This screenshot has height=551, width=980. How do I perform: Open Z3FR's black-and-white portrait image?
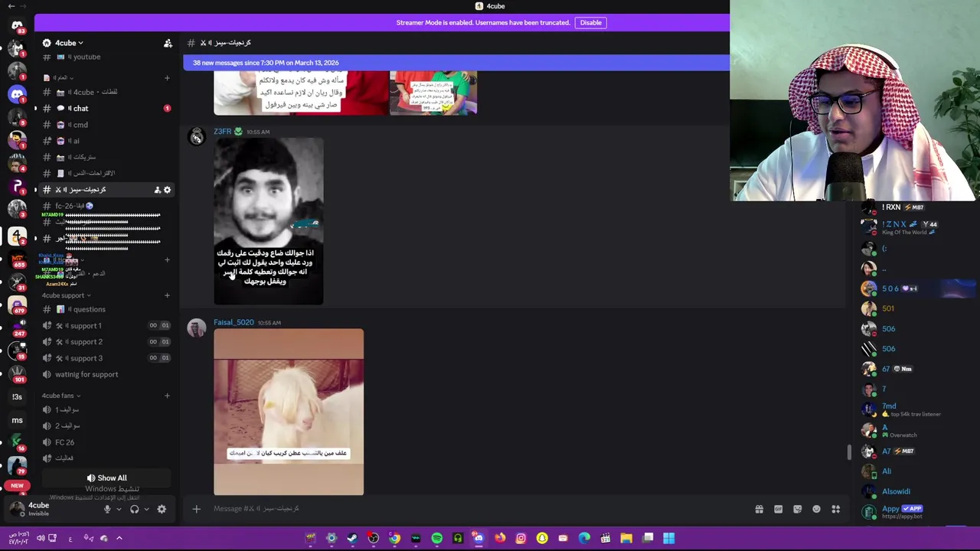[x=269, y=221]
